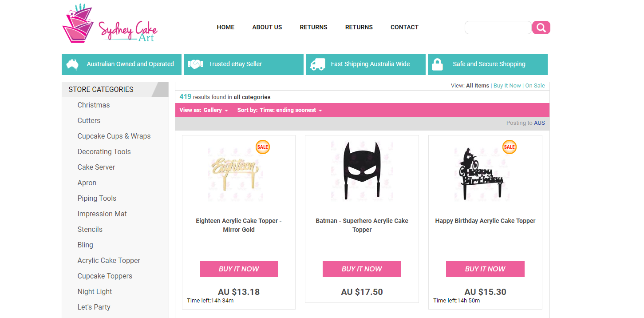The image size is (644, 318).
Task: Click the SALE badge on Happy Birthday topper
Action: [x=509, y=147]
